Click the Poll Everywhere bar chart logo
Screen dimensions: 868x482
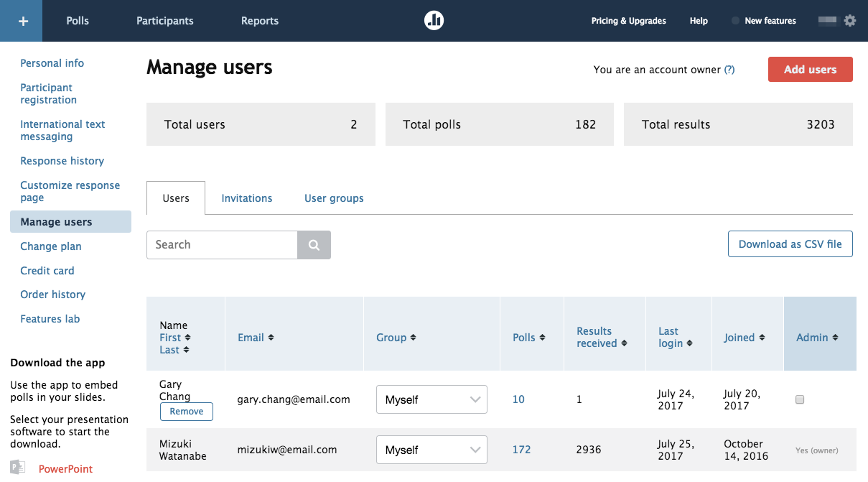[x=434, y=20]
